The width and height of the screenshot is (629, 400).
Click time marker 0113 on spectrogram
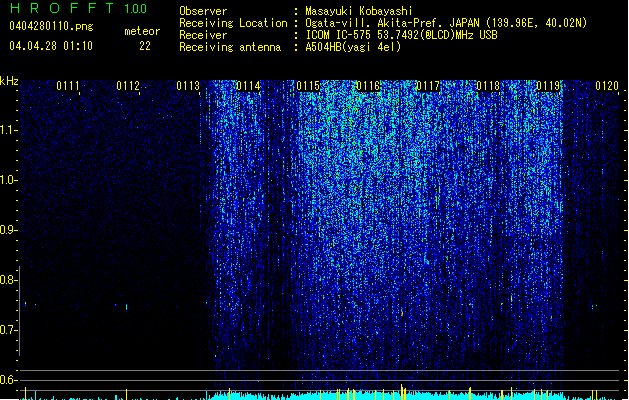[188, 86]
